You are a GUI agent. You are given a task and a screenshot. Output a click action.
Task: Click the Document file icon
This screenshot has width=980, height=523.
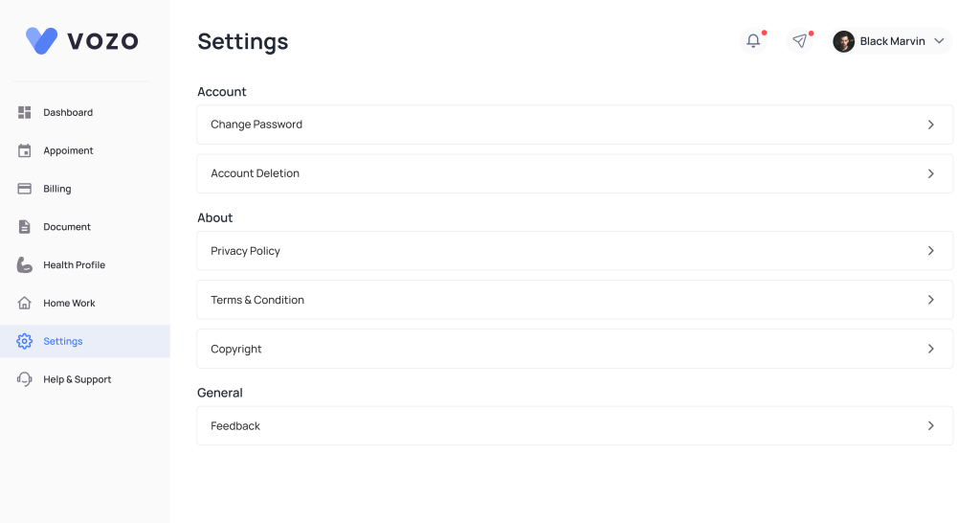[x=25, y=227]
